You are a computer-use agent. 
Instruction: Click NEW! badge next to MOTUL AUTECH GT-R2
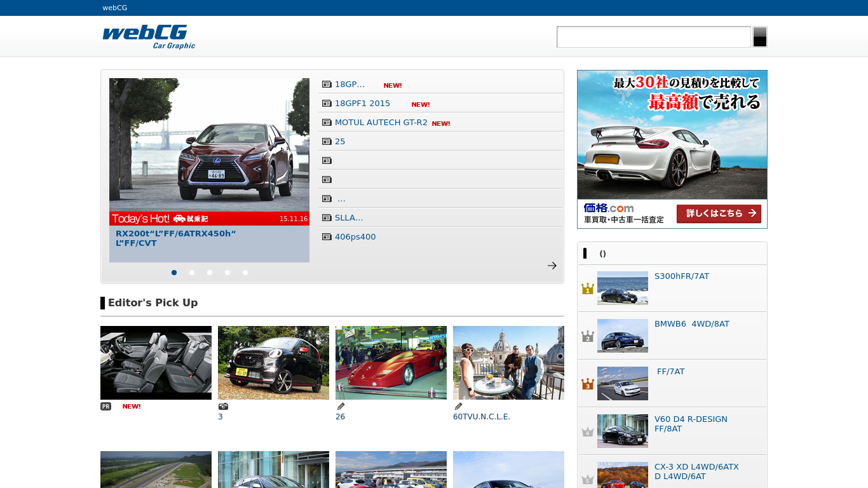[x=441, y=124]
